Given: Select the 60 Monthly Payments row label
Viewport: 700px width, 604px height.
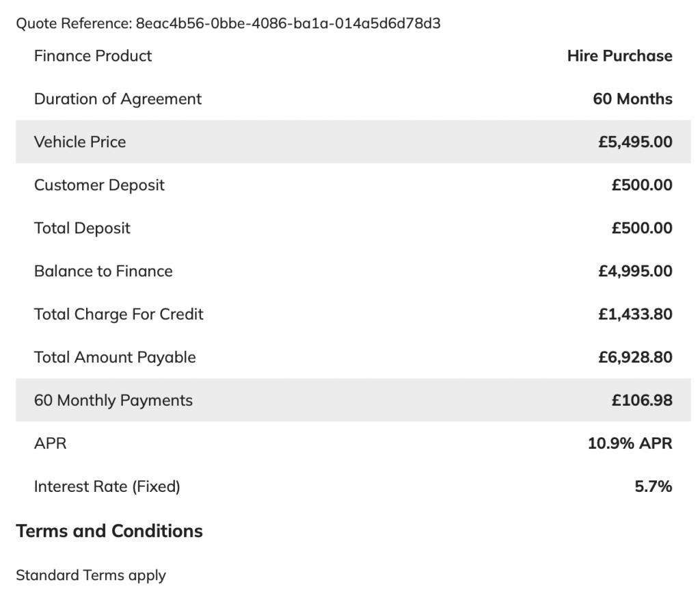Looking at the screenshot, I should tap(113, 401).
